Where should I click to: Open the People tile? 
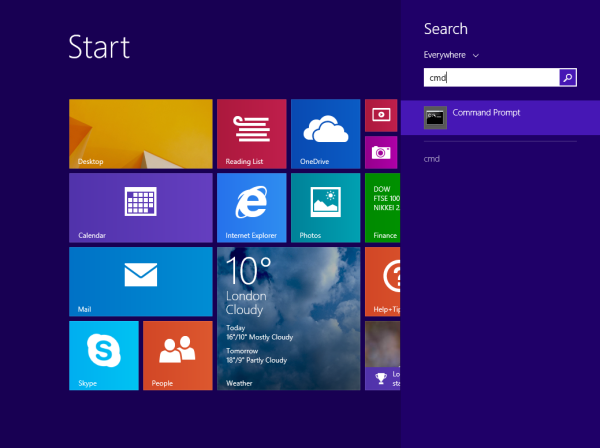178,356
